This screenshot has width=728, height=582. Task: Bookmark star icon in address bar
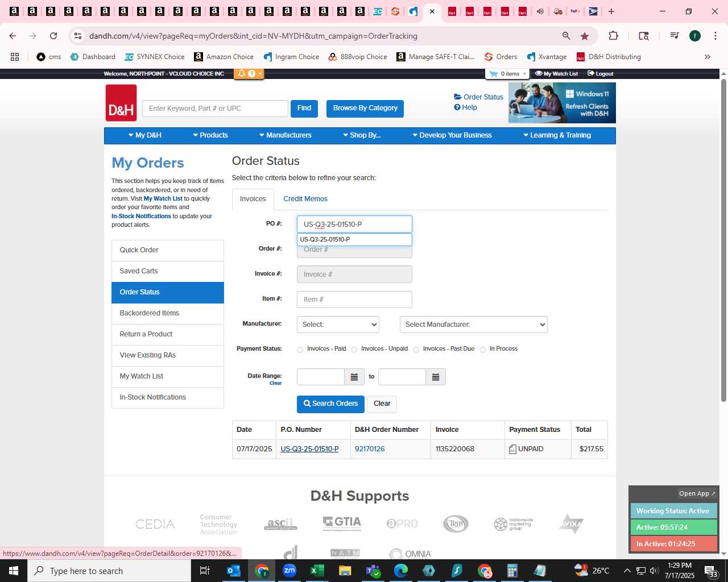point(585,36)
